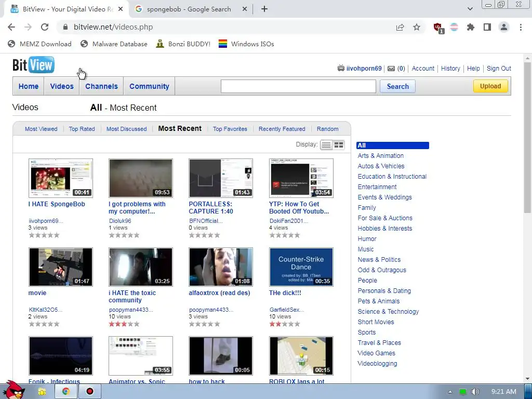532x399 pixels.
Task: Open the Account link
Action: 423,69
